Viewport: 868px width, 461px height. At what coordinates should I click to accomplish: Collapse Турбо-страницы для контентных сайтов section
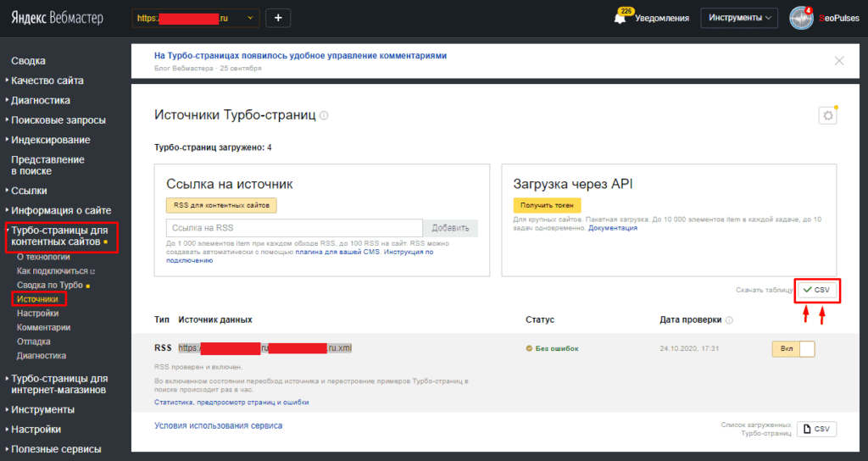click(x=59, y=236)
